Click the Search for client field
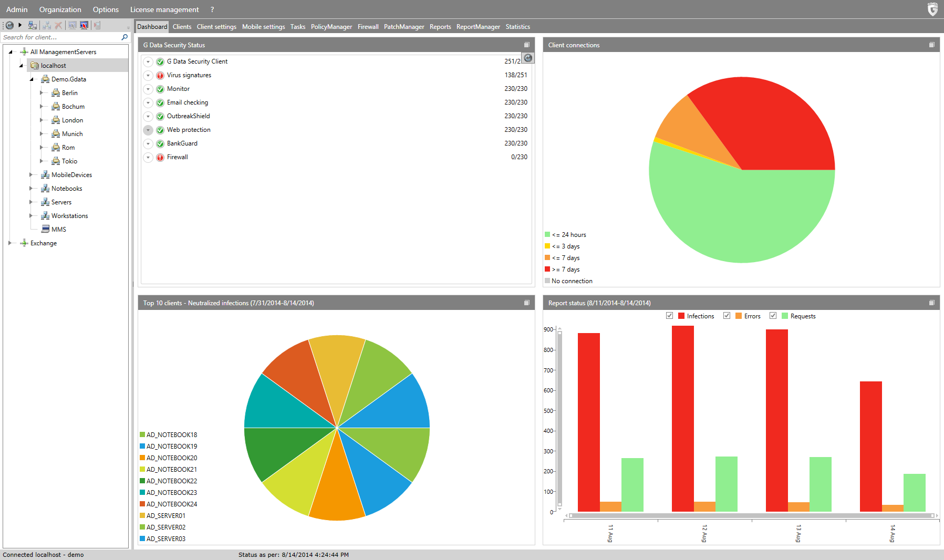 pos(60,37)
